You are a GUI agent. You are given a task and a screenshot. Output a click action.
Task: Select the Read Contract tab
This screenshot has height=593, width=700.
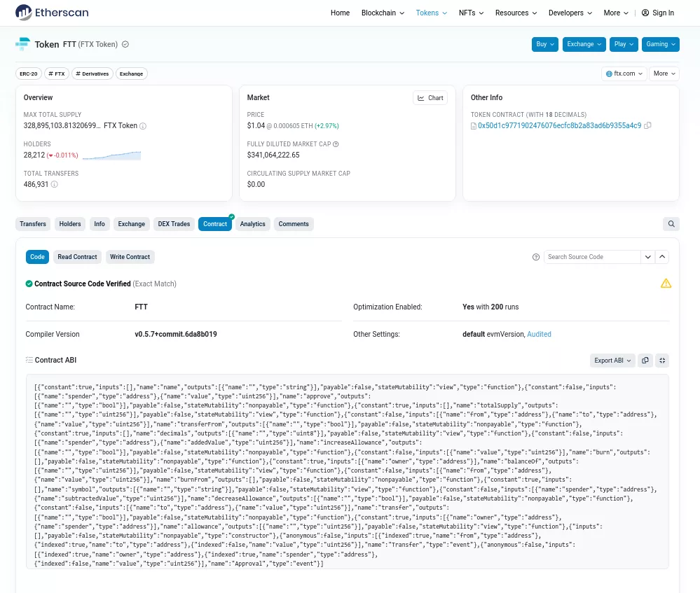(x=77, y=257)
